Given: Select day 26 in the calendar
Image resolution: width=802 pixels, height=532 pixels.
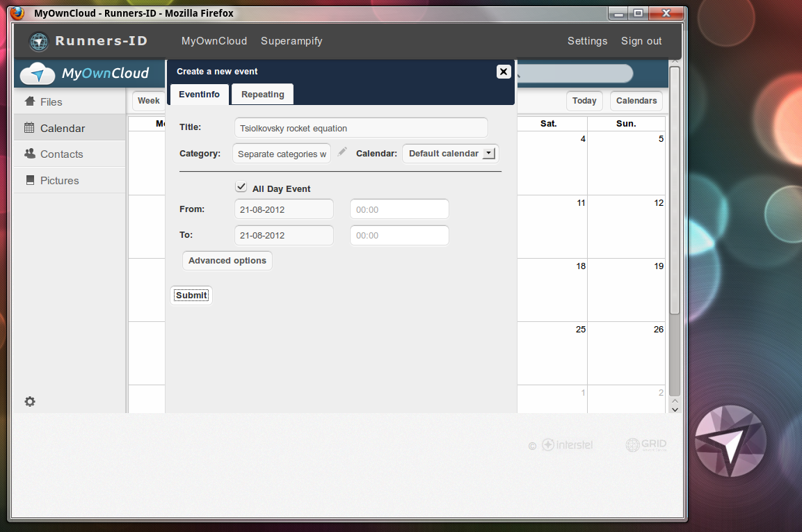Looking at the screenshot, I should [x=627, y=353].
